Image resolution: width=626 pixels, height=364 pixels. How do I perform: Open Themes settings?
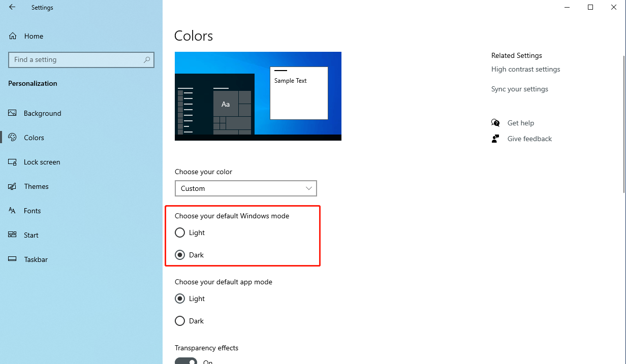pos(36,186)
